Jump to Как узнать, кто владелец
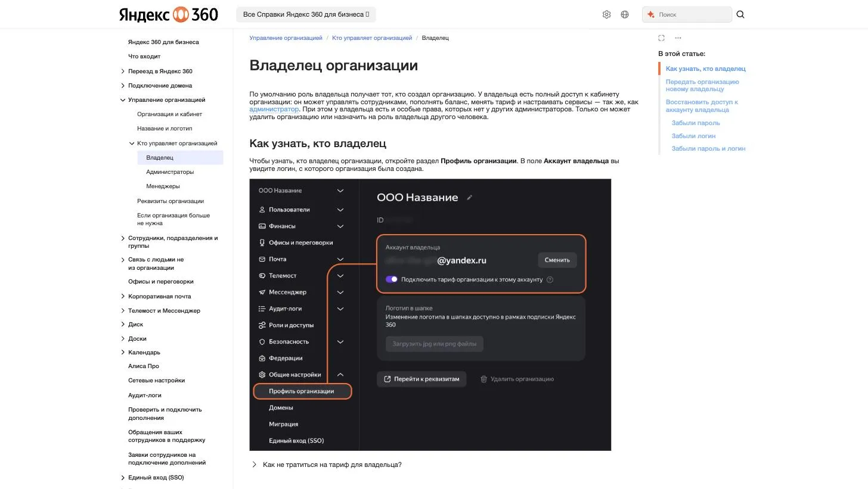The width and height of the screenshot is (868, 489). tap(705, 69)
